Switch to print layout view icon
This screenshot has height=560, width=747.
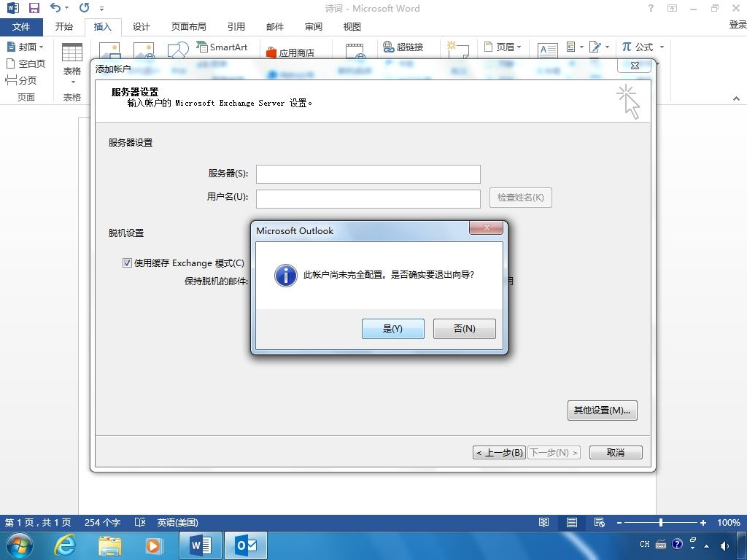tap(572, 522)
